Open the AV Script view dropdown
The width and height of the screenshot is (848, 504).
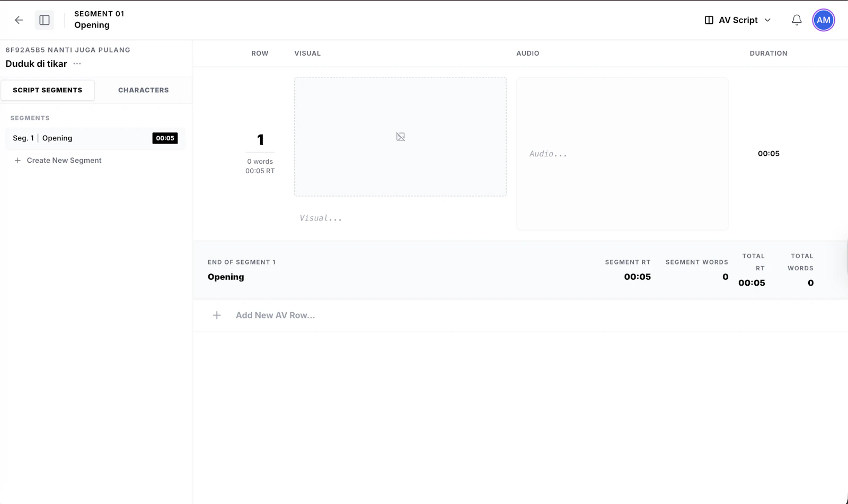coord(738,20)
